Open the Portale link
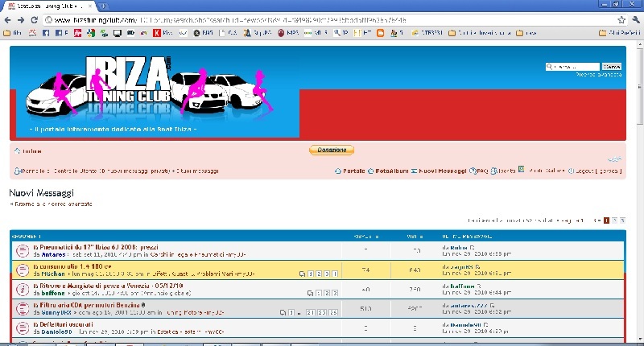 pyautogui.click(x=350, y=171)
